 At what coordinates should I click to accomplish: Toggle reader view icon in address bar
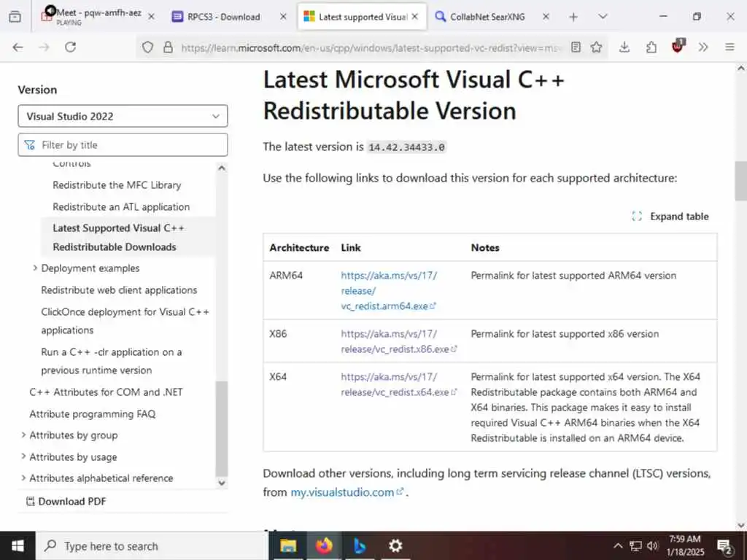coord(576,47)
